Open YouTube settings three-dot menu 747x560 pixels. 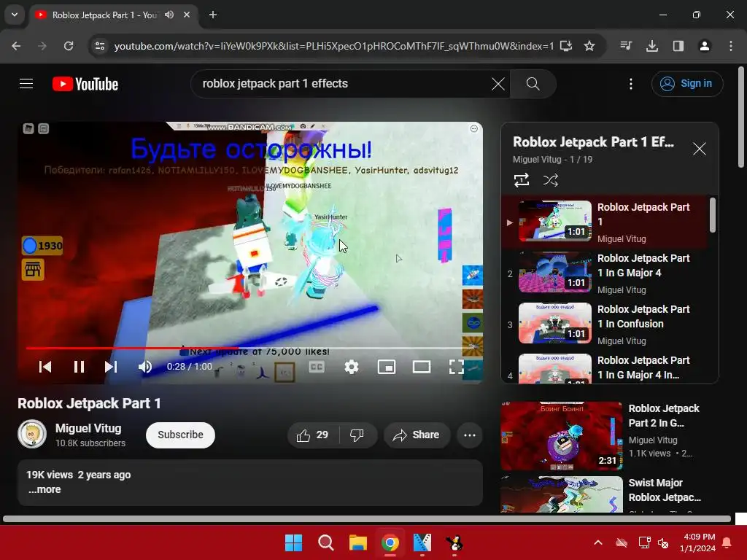(631, 84)
